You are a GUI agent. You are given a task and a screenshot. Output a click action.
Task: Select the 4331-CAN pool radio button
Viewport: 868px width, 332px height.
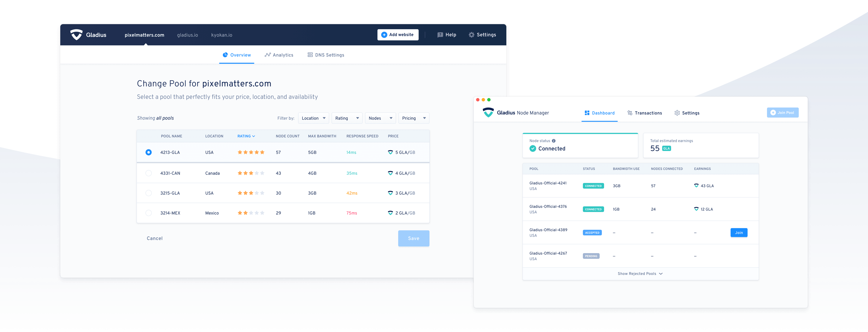149,173
